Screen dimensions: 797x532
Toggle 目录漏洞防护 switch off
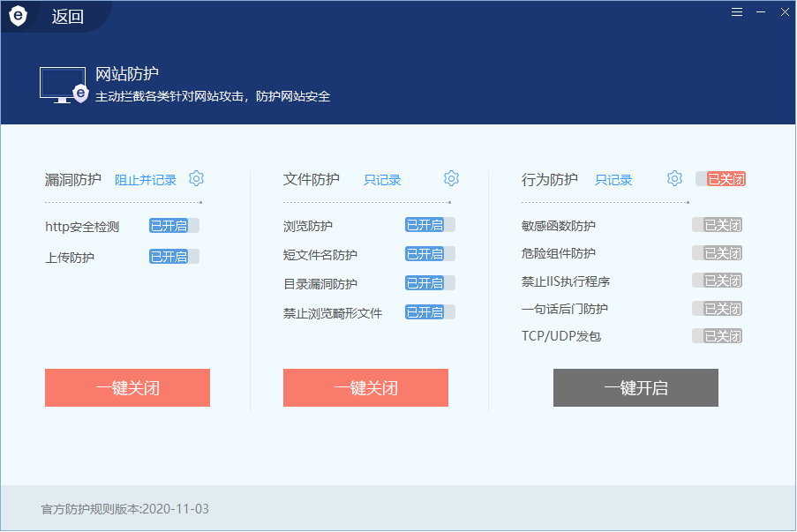pos(429,283)
